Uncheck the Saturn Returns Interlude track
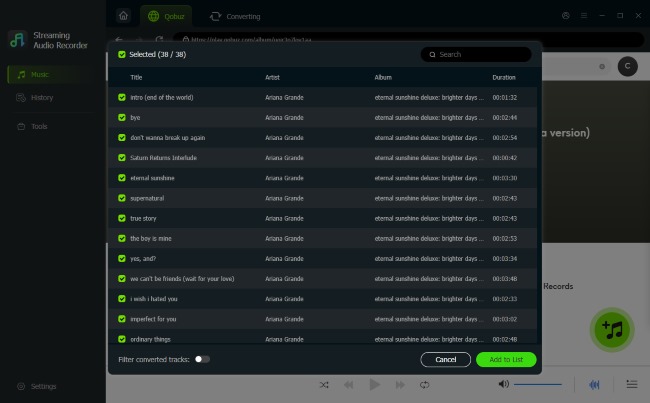 tap(121, 158)
